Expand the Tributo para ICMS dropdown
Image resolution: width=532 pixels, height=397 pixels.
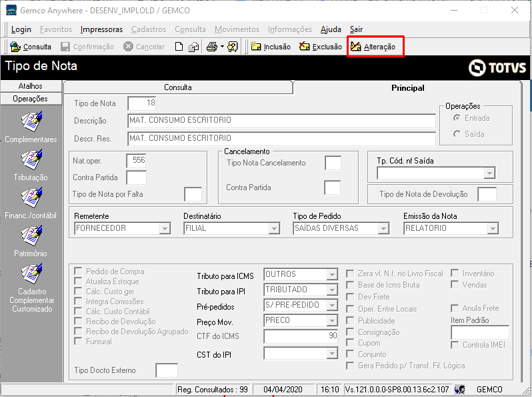[x=332, y=274]
